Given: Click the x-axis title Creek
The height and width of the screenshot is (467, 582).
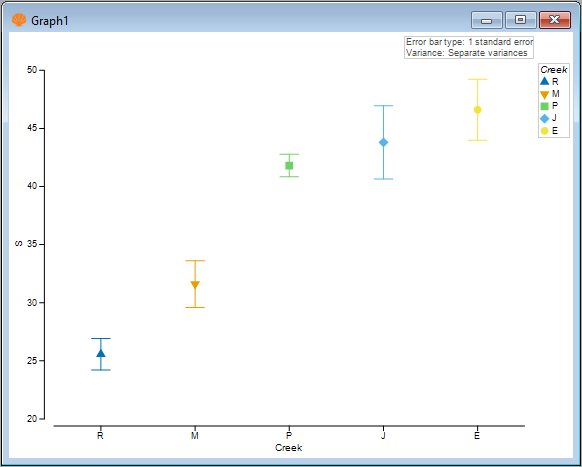Looking at the screenshot, I should tap(289, 448).
